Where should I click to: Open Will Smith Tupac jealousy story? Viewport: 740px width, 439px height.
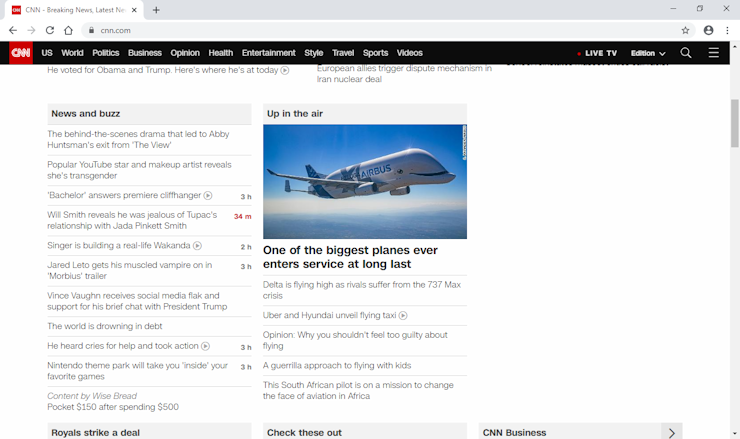coord(132,220)
